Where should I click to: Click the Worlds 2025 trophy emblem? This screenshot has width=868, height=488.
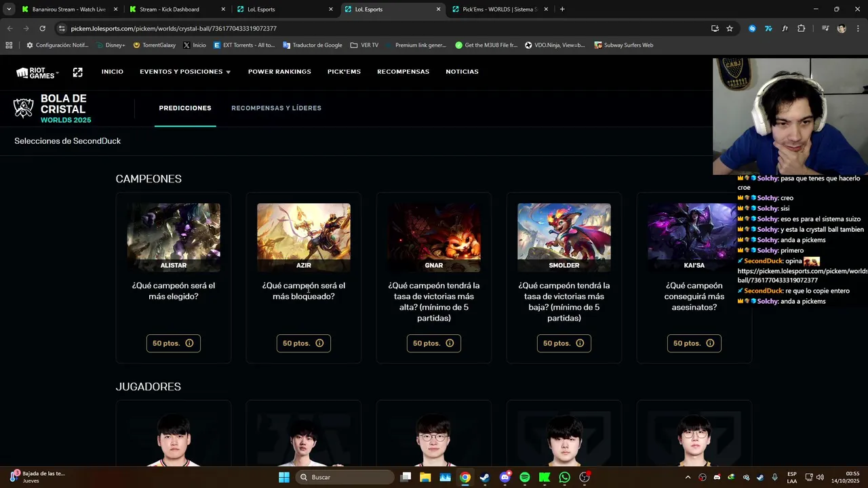(24, 108)
